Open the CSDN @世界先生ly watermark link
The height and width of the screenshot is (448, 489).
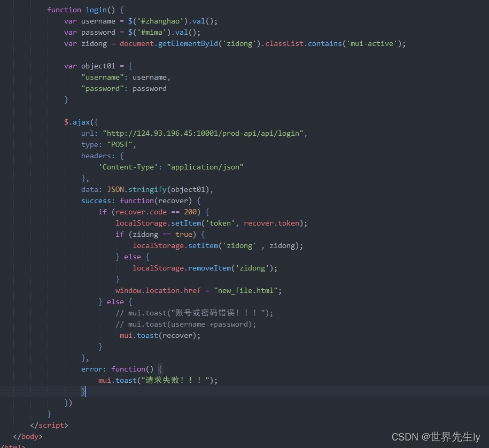point(436,437)
